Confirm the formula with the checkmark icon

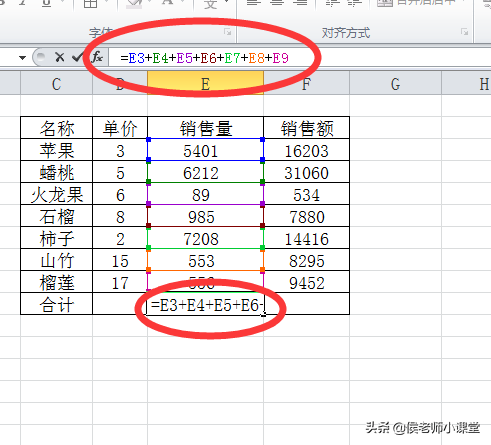click(x=77, y=57)
